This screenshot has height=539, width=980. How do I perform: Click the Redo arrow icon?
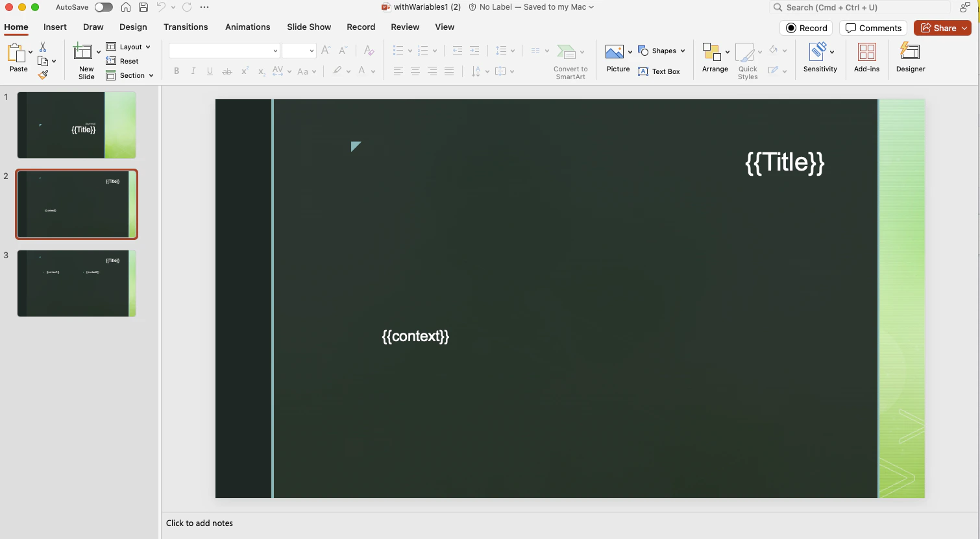(187, 7)
